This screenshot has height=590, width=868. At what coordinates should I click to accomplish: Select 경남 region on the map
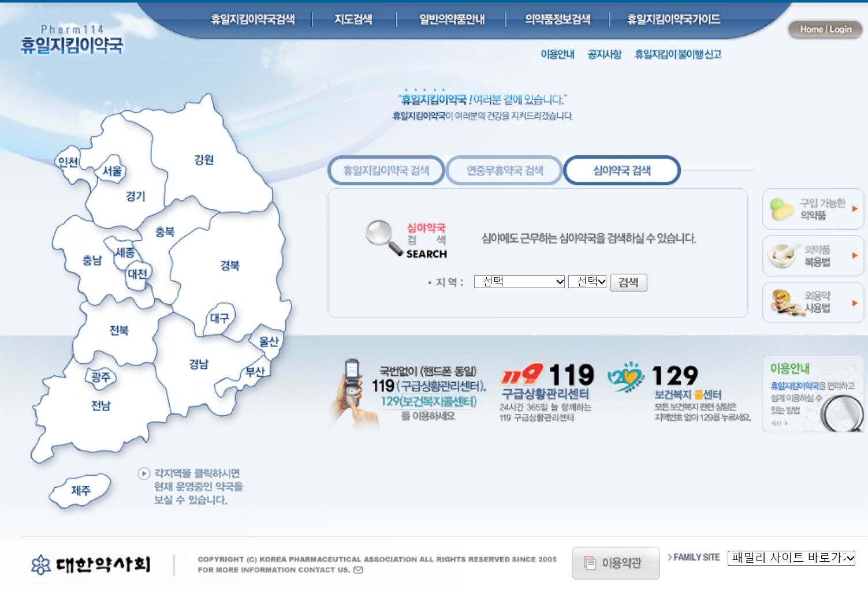coord(199,364)
